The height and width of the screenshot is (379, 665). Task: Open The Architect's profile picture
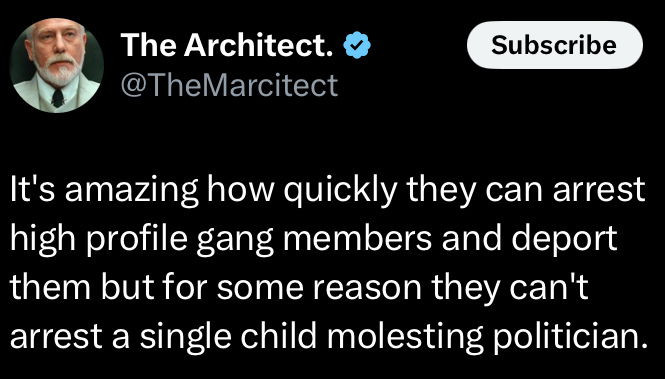[57, 65]
